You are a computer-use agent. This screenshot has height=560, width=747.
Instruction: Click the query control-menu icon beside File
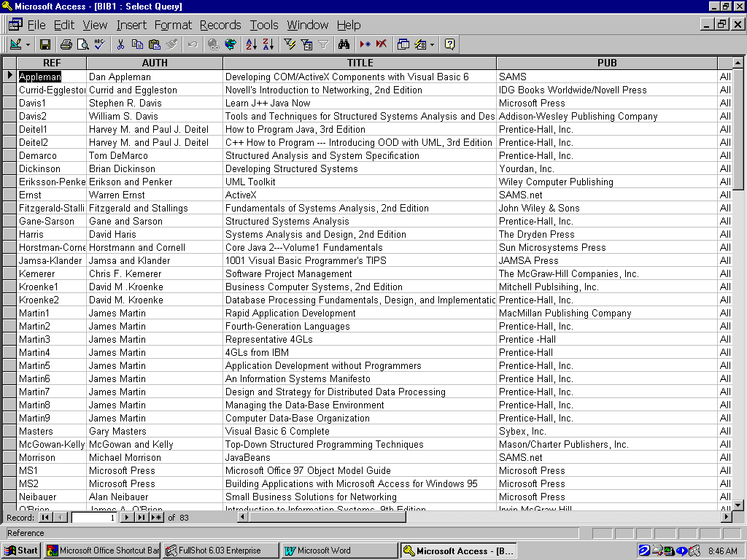coord(15,24)
